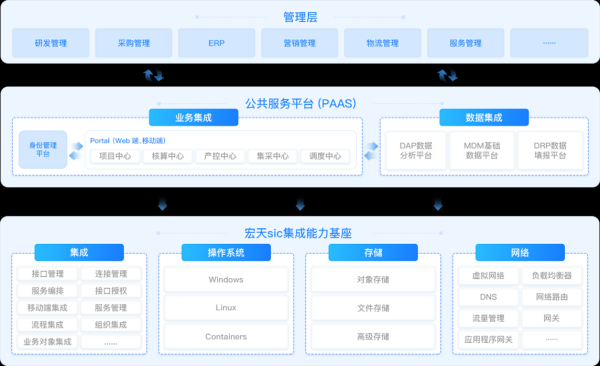Click the 负载均衡器 network item

point(552,276)
